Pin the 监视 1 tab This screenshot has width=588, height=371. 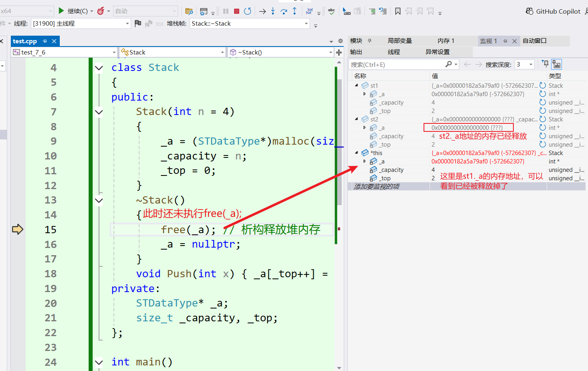tap(505, 41)
